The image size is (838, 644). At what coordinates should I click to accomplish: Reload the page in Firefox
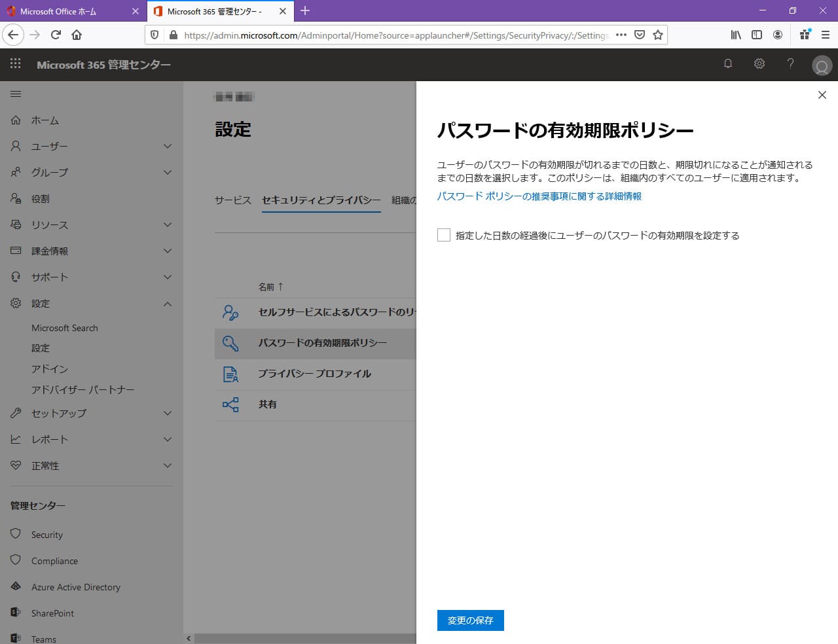pyautogui.click(x=56, y=35)
